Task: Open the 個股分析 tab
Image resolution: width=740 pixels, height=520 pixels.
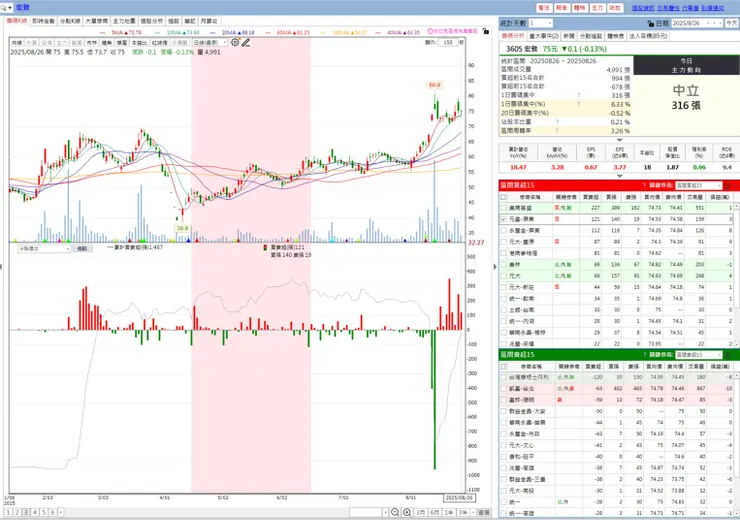Action: tap(151, 21)
